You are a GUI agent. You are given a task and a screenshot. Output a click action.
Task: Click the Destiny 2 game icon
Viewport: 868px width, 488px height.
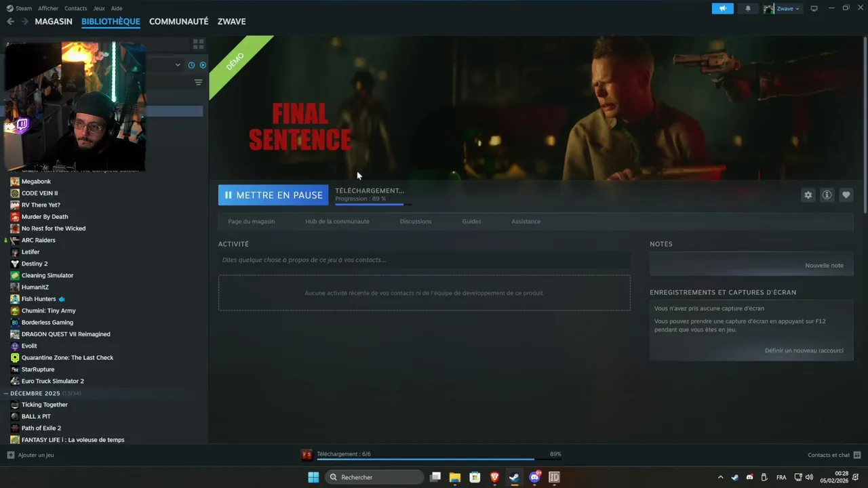15,264
